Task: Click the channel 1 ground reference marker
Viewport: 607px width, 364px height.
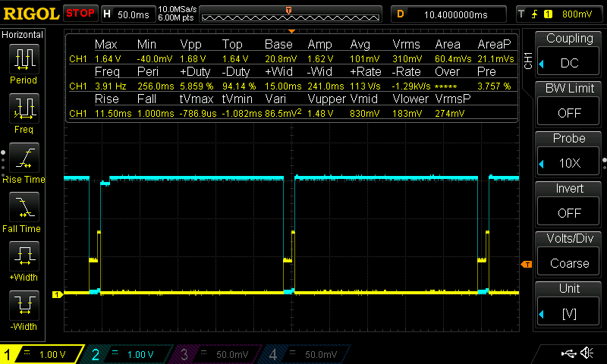Action: [58, 295]
